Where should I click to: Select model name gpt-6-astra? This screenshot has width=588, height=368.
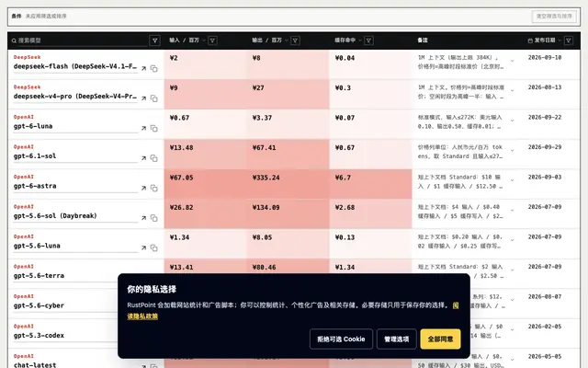pyautogui.click(x=35, y=186)
